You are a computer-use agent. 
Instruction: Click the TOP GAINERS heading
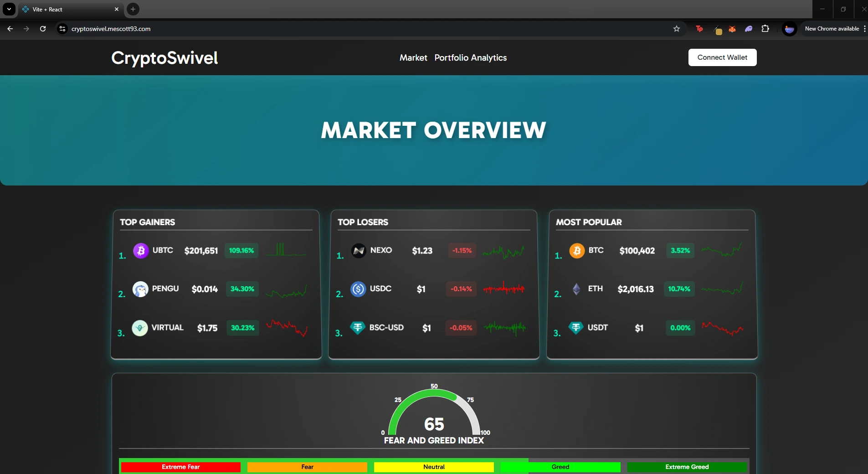[x=148, y=222]
